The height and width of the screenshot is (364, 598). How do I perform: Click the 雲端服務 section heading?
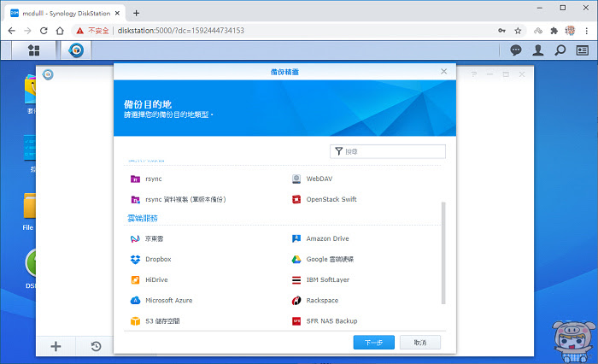pyautogui.click(x=143, y=218)
